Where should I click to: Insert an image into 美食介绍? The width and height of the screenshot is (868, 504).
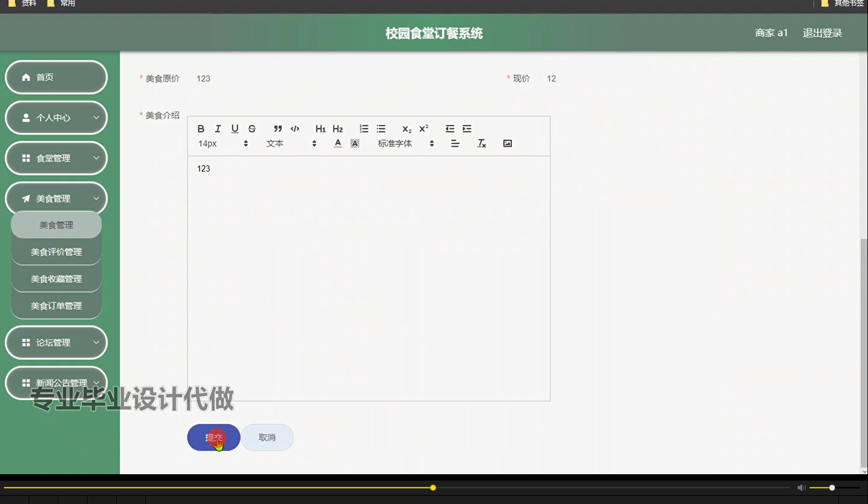(x=507, y=143)
